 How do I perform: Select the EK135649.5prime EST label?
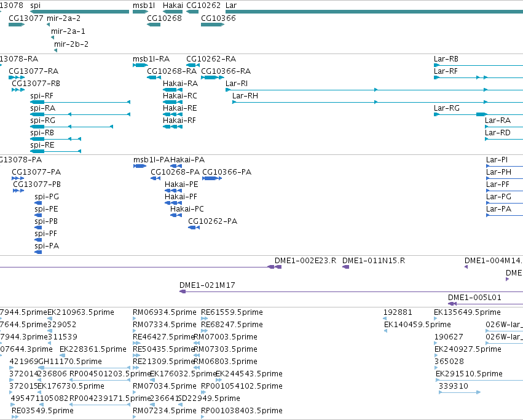point(467,312)
